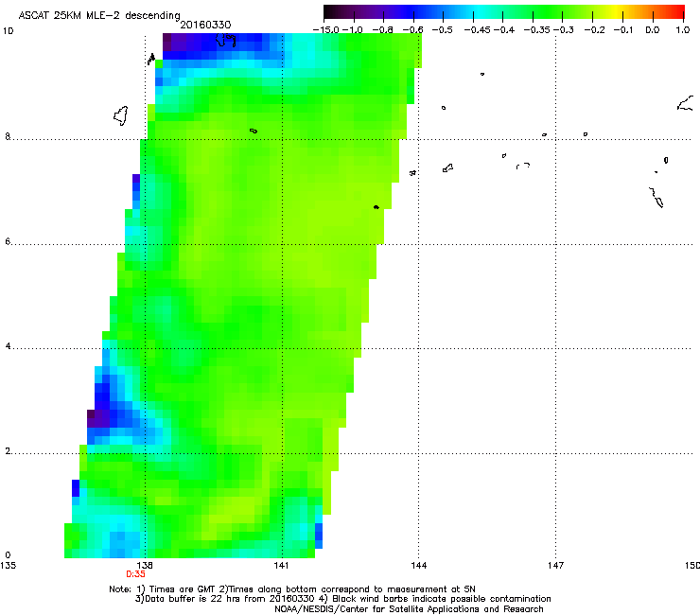
Task: Select the 0.0 color scale label
Action: tap(653, 30)
